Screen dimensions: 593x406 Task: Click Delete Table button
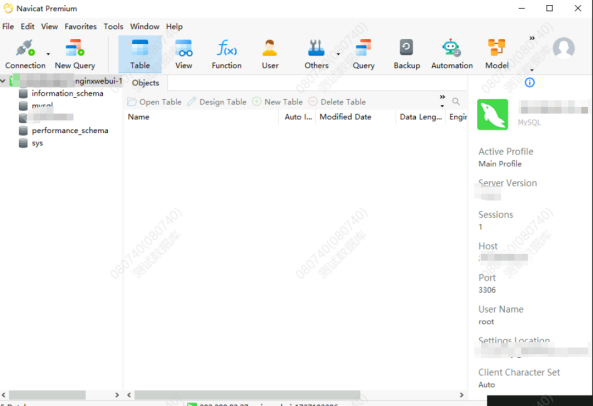pyautogui.click(x=337, y=102)
